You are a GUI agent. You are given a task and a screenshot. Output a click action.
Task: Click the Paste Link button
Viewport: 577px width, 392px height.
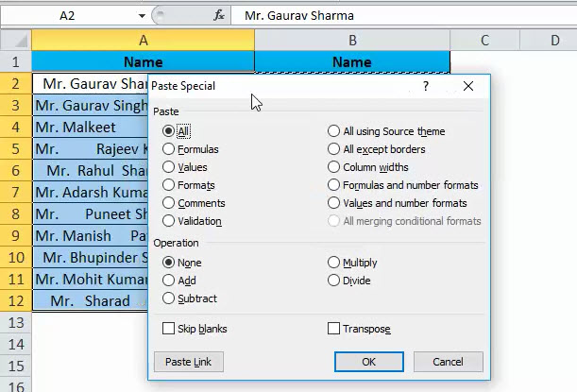[x=189, y=362]
